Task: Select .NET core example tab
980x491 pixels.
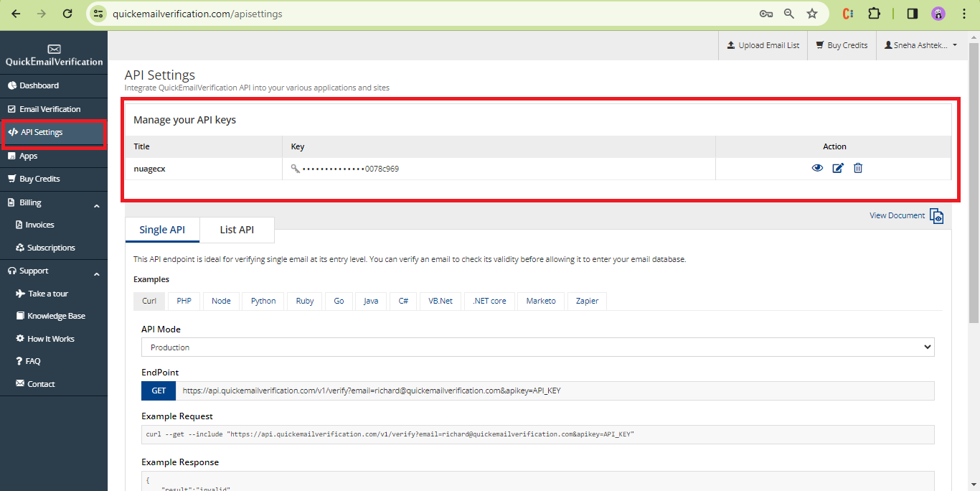Action: (x=489, y=301)
